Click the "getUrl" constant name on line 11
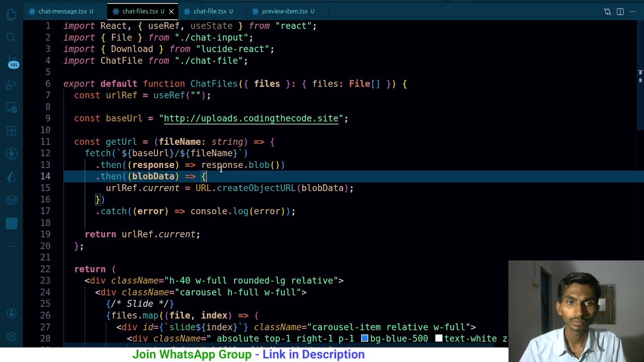The height and width of the screenshot is (362, 644). 121,142
